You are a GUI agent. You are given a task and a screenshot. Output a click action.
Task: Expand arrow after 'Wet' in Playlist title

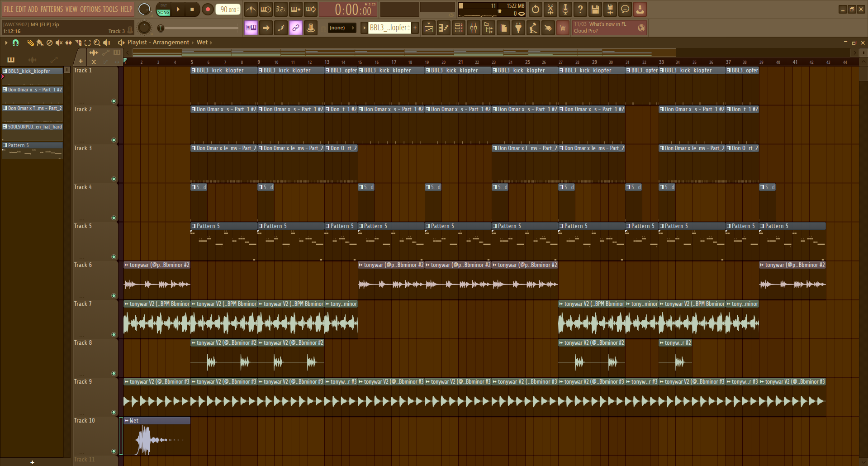[x=211, y=43]
